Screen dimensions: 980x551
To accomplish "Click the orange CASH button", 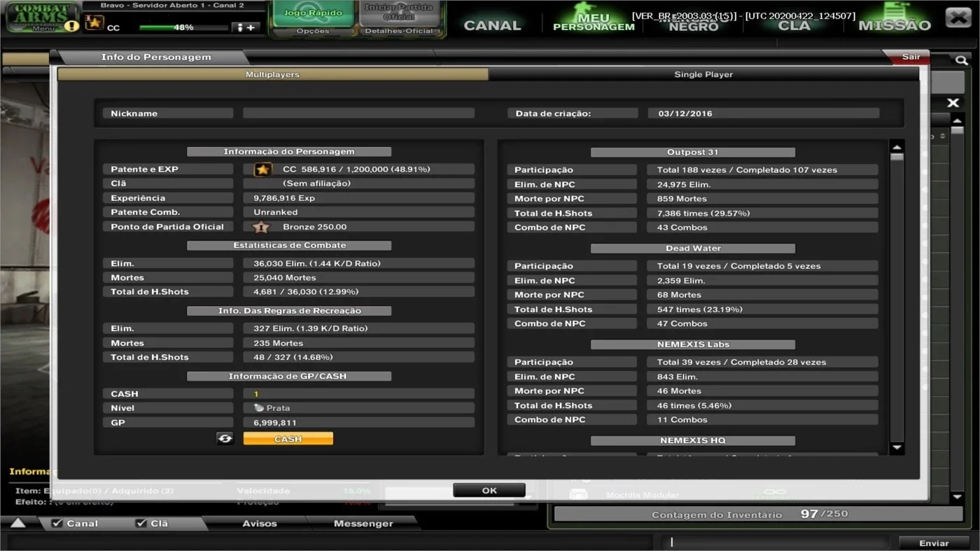I will click(288, 438).
